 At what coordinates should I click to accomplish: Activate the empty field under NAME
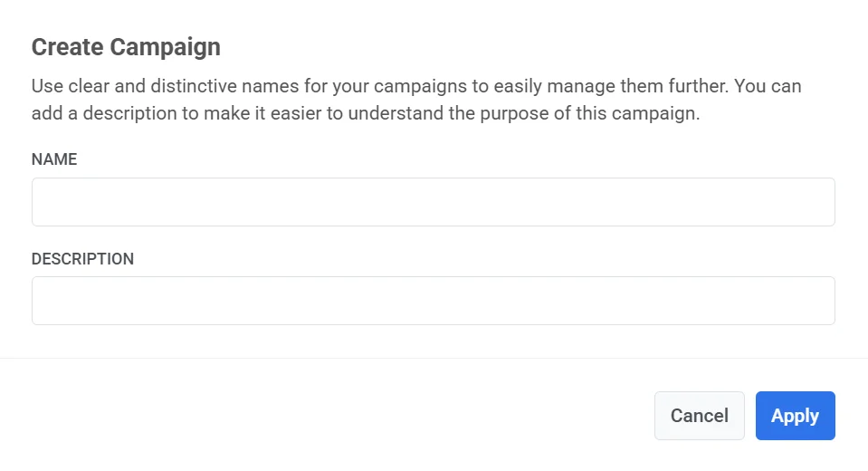pyautogui.click(x=433, y=202)
